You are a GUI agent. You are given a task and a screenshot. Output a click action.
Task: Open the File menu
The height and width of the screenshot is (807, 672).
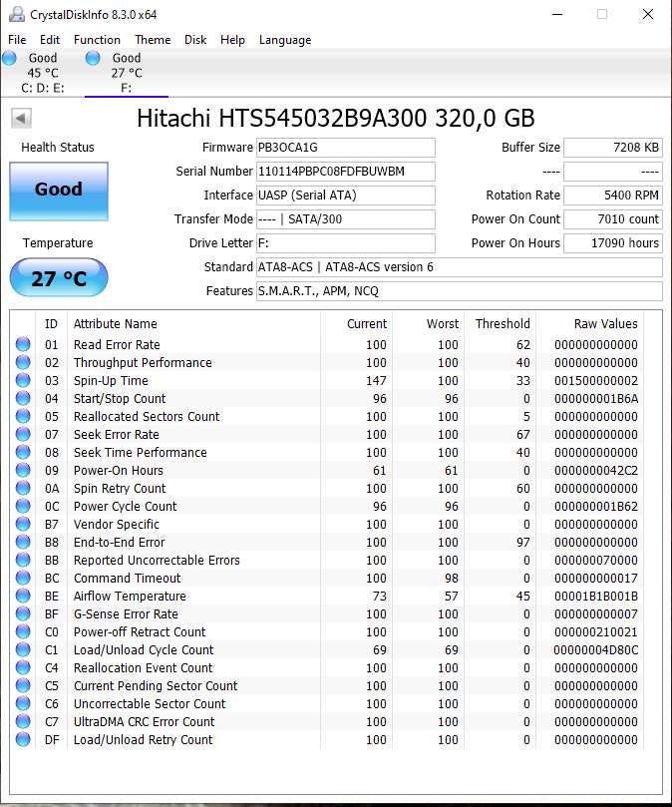click(17, 40)
